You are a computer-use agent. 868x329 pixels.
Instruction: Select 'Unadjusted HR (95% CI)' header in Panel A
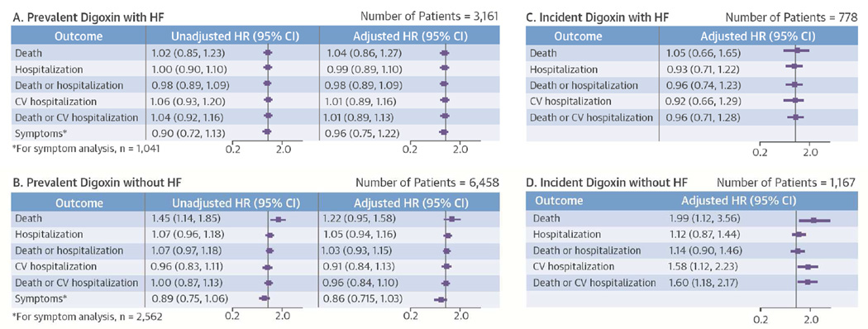(232, 36)
